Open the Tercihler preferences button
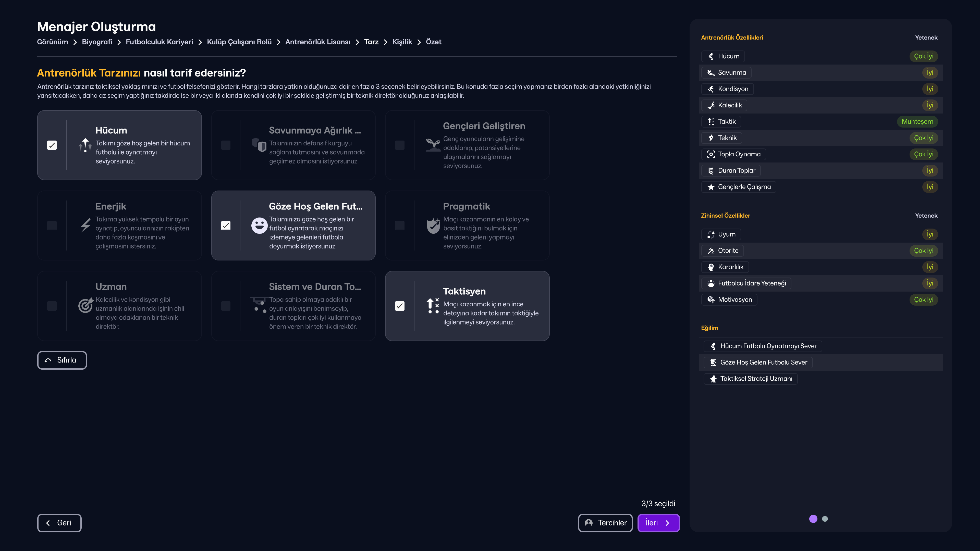Viewport: 980px width, 551px height. click(605, 523)
